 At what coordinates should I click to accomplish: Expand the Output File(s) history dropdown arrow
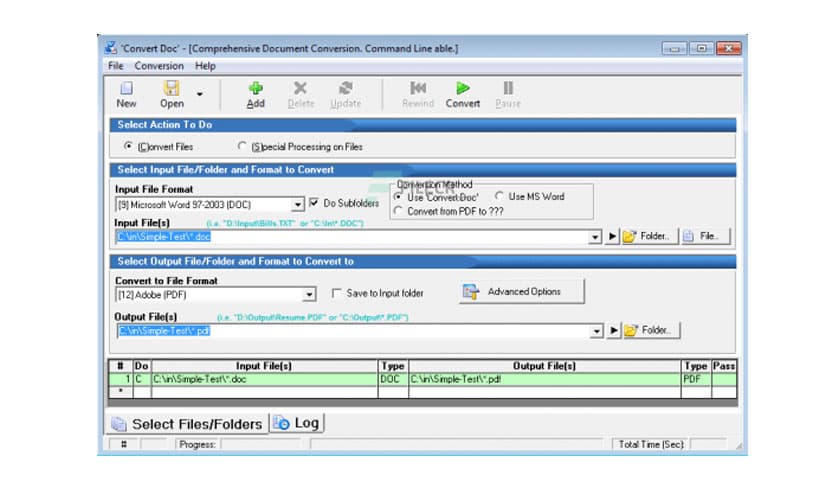coord(597,331)
